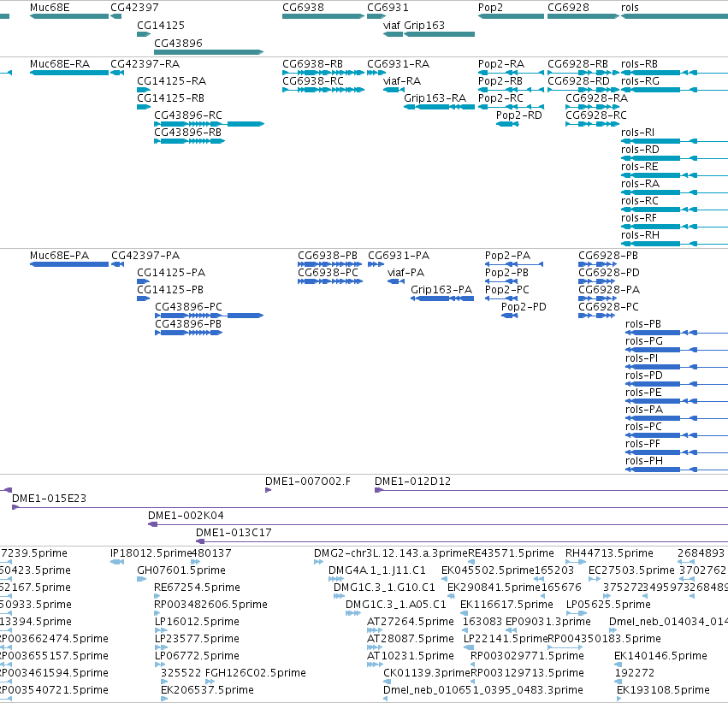This screenshot has height=703, width=728.
Task: Select protein CG6938-PB
Action: pos(328,255)
